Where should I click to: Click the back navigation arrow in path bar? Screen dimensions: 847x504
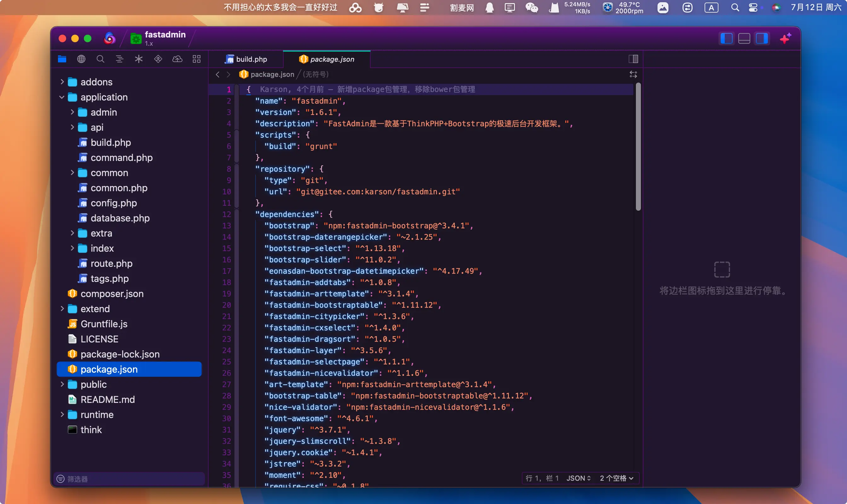218,75
